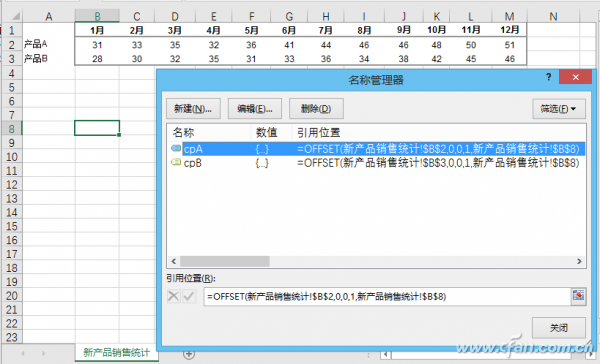The image size is (600, 364).
Task: Click the 编辑(E)... button
Action: (255, 109)
